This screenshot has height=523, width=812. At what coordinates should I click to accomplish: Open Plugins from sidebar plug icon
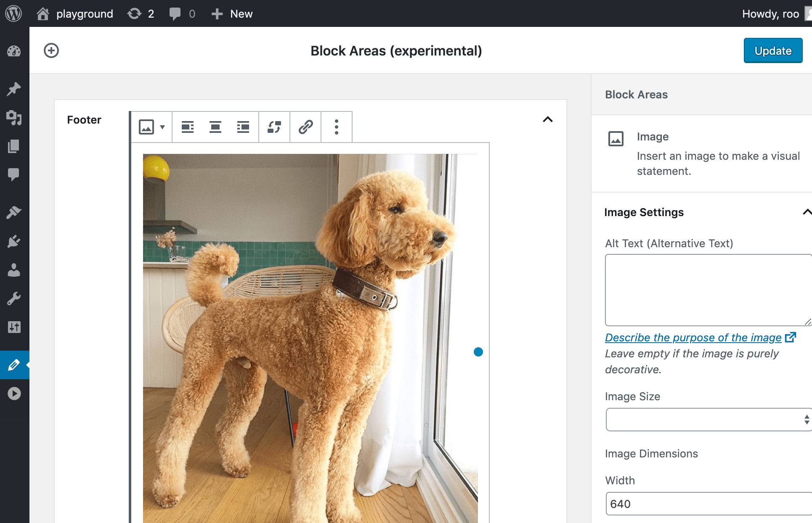(14, 241)
